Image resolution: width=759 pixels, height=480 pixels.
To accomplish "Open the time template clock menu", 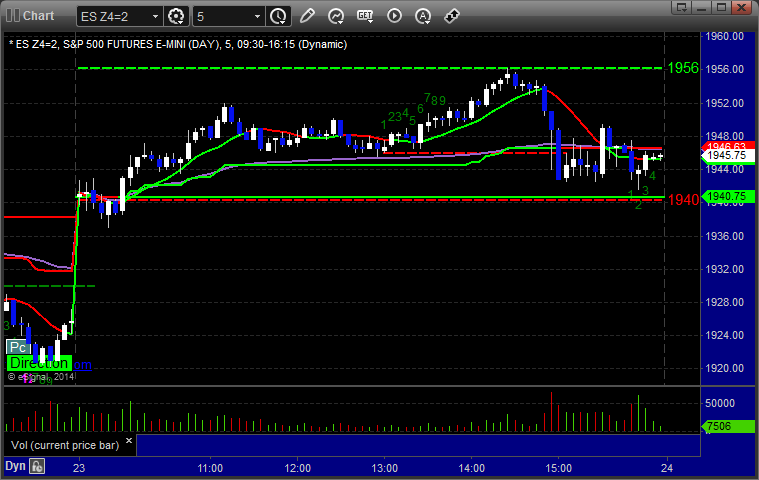I will tap(278, 16).
